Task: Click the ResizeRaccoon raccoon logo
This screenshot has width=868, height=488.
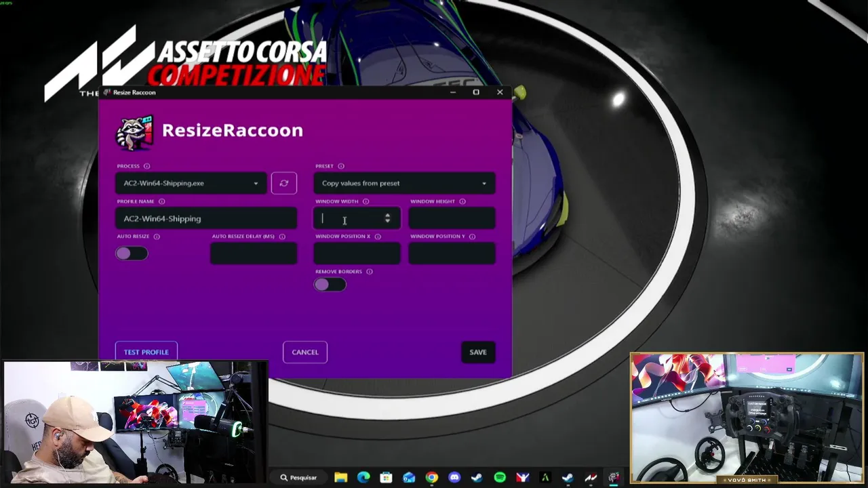Action: pos(135,132)
